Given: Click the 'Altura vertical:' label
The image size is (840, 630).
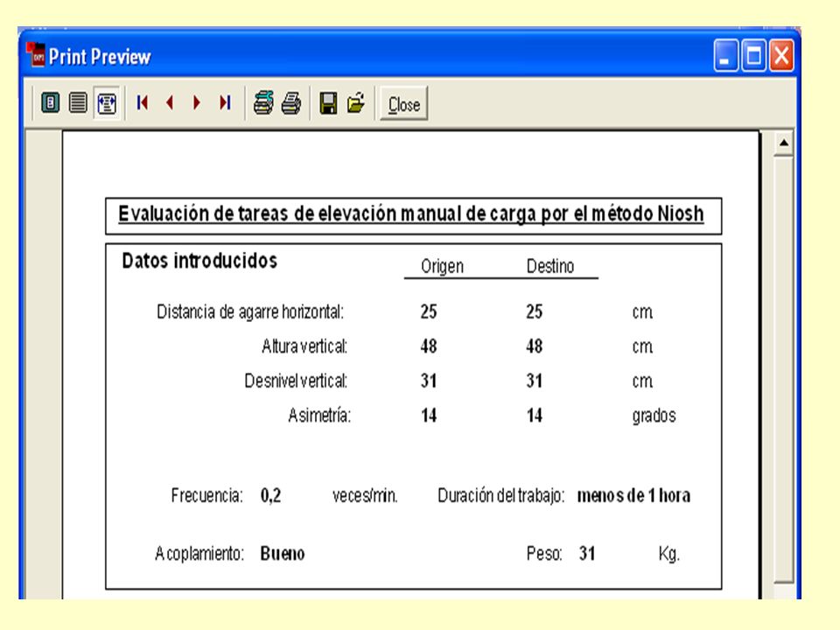Looking at the screenshot, I should [304, 346].
